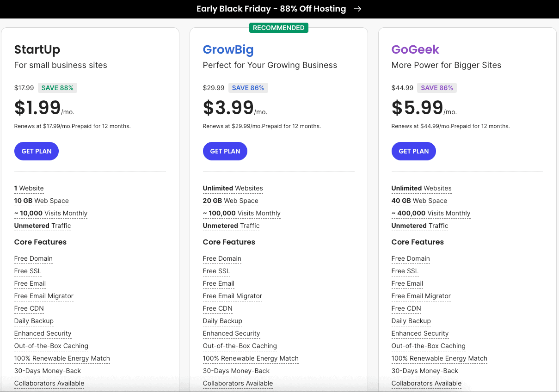Click Unmetered Traffic in StartUp plan
The image size is (559, 392).
point(43,226)
